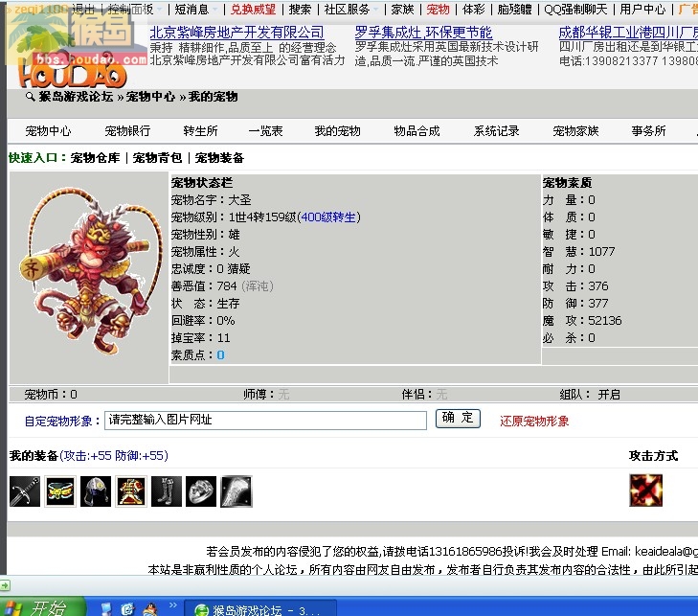Open the 转生所 tab
698x616 pixels.
tap(200, 131)
